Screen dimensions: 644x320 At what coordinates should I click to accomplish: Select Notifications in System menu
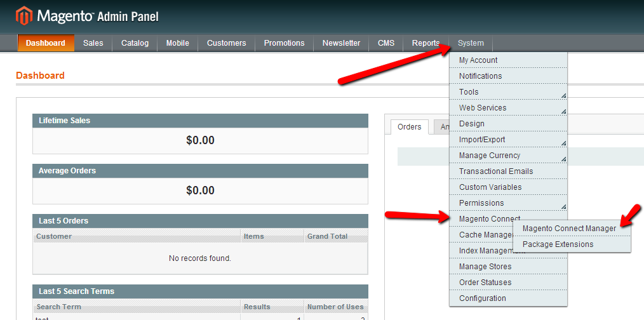[509, 76]
